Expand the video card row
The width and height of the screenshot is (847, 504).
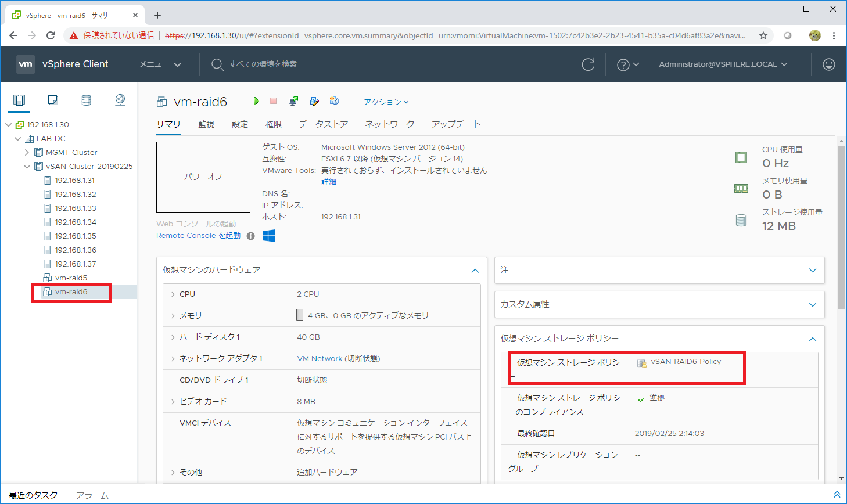(173, 402)
